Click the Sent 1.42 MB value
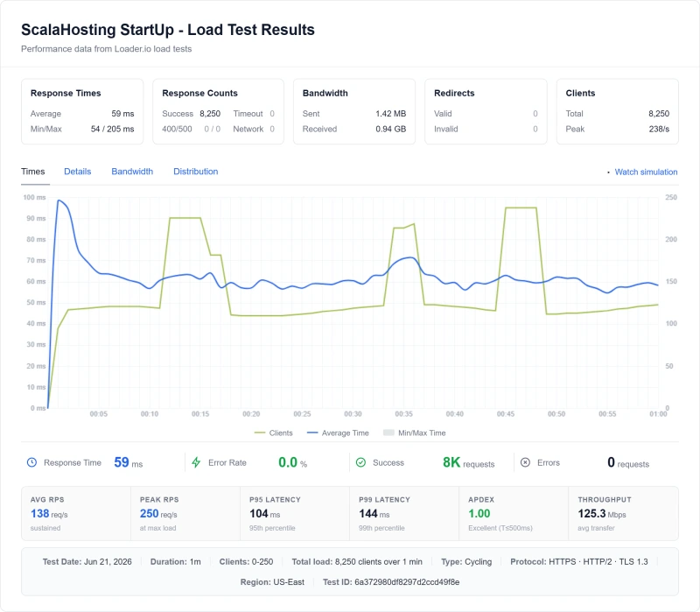Screen dimensions: 700x612 390,114
